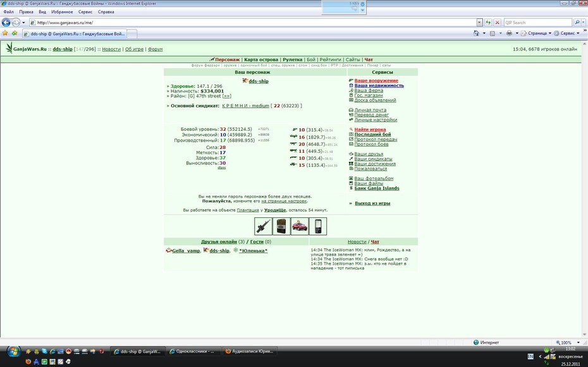Viewport: 588px width, 367px height.
Task: Click the Плантация work object link
Action: (x=247, y=210)
